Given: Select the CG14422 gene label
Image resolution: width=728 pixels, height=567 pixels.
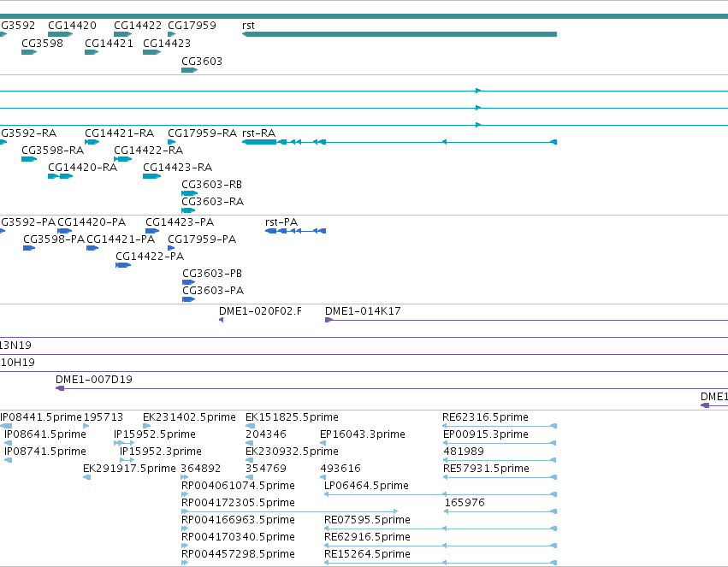Looking at the screenshot, I should coord(138,26).
